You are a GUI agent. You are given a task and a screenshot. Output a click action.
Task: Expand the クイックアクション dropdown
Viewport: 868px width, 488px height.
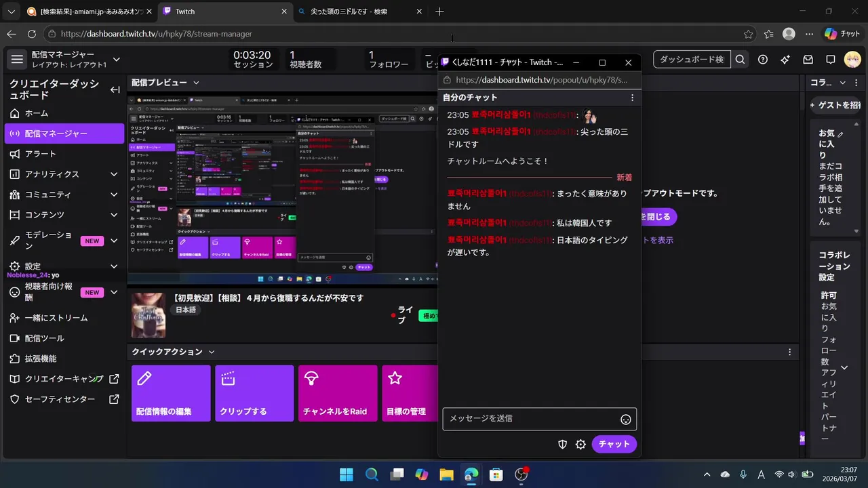(x=212, y=352)
